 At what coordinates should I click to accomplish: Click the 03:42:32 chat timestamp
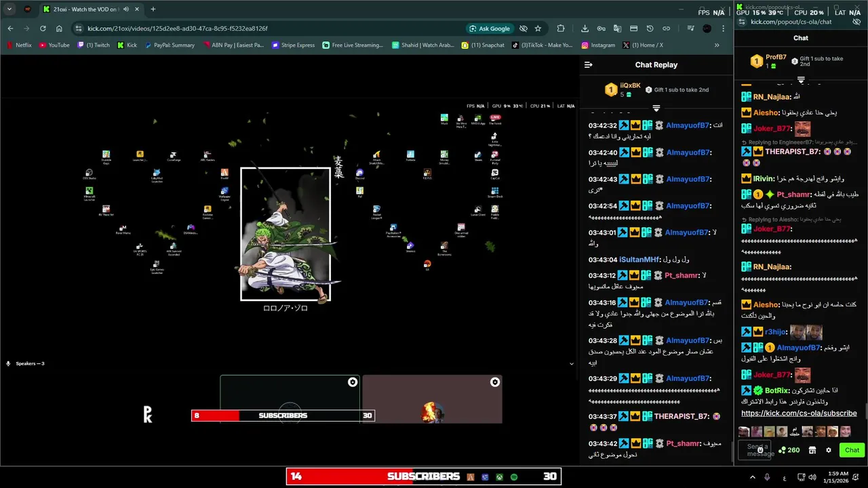[x=602, y=125]
